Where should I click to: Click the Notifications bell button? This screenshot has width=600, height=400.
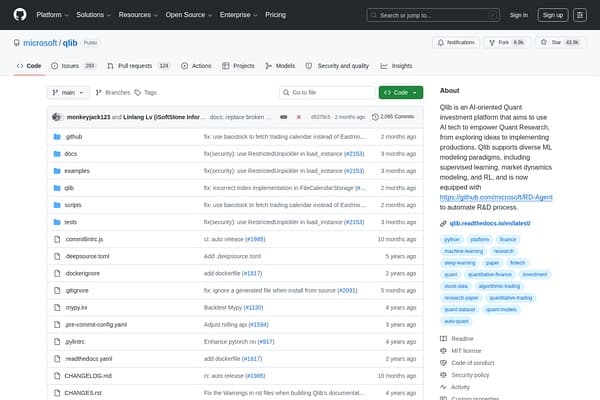point(456,42)
